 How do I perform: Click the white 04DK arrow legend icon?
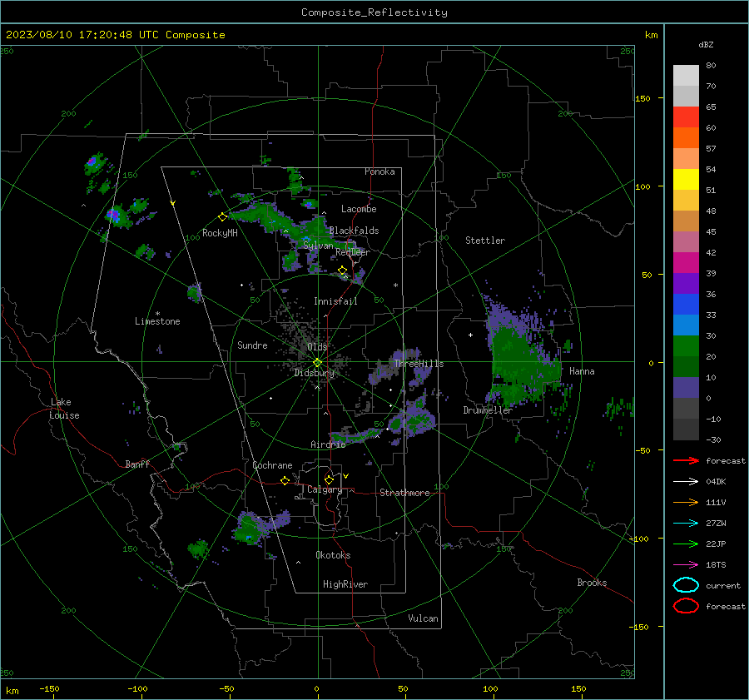[686, 481]
